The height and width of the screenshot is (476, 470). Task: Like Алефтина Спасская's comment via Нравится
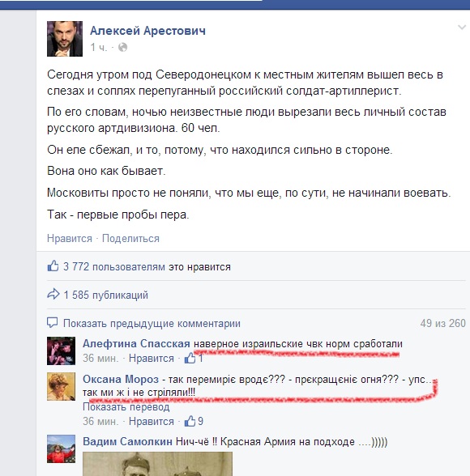(x=152, y=358)
